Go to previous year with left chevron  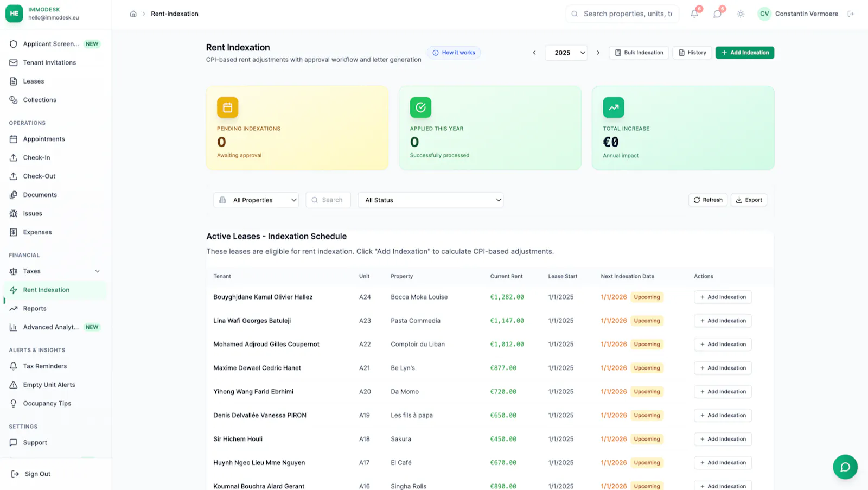[534, 53]
